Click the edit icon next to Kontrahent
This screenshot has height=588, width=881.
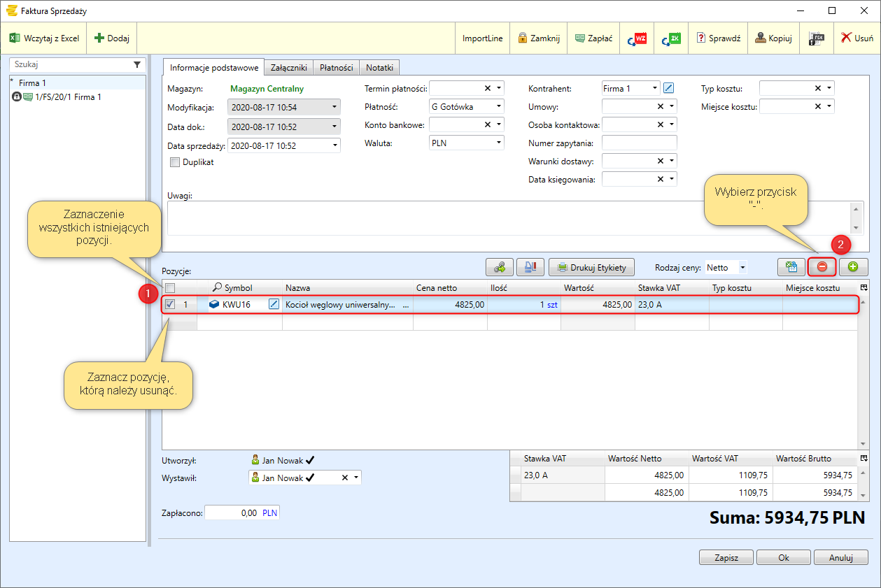[669, 88]
